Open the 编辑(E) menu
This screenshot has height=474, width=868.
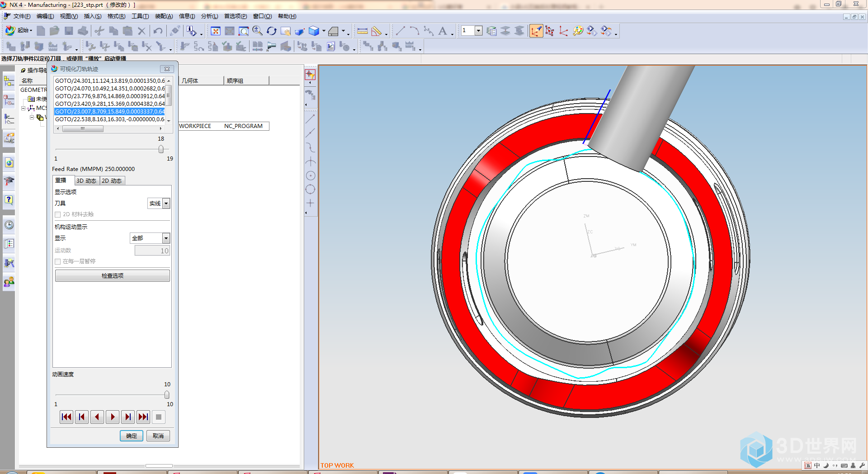[45, 16]
